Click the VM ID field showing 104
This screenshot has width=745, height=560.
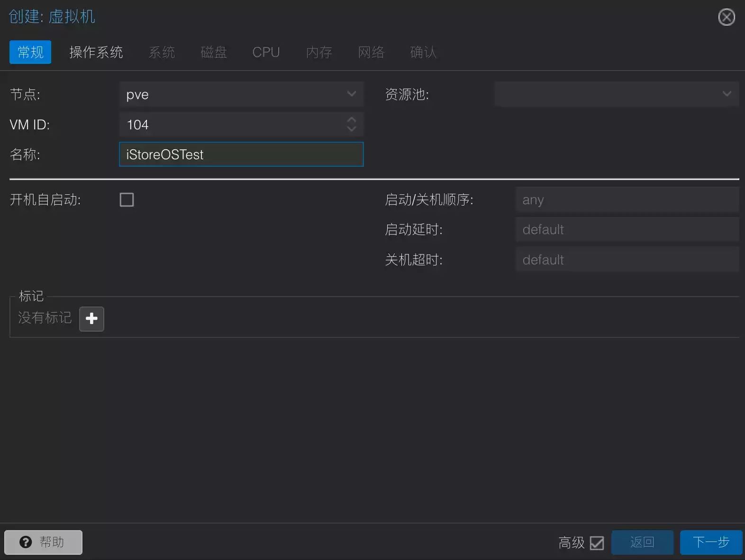[232, 125]
